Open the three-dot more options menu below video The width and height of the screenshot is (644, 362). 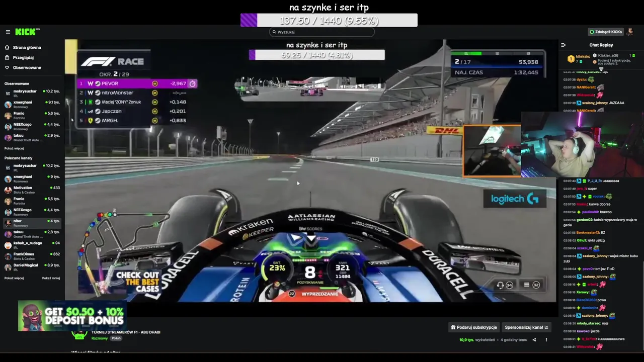(546, 340)
